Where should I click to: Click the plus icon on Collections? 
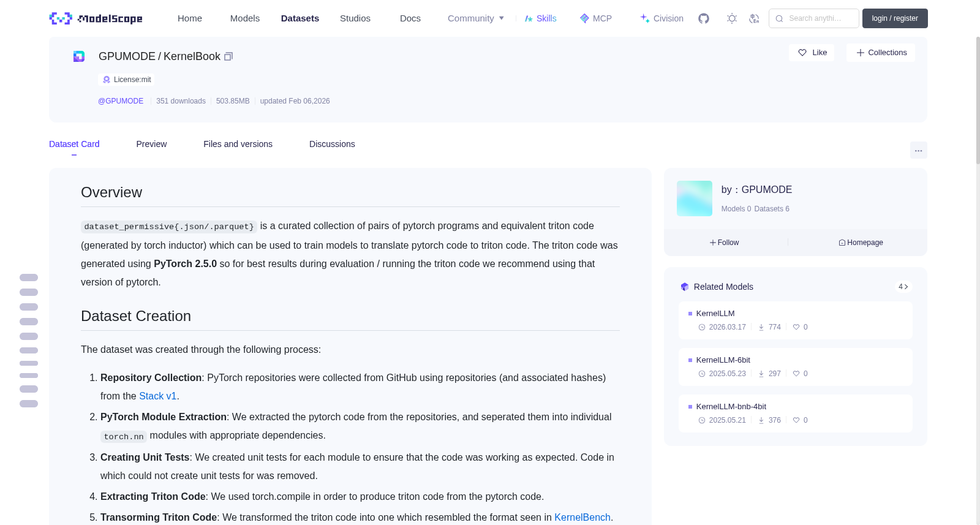pos(861,53)
